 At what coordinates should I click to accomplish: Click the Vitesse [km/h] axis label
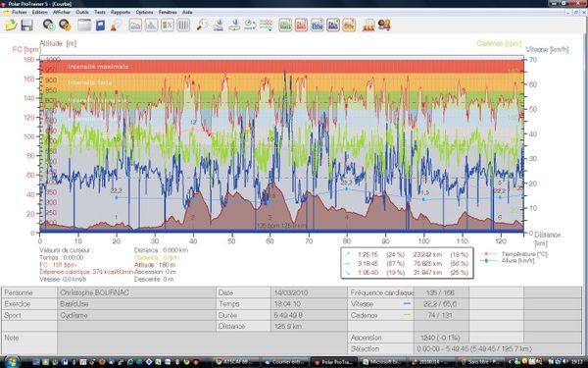coord(547,50)
